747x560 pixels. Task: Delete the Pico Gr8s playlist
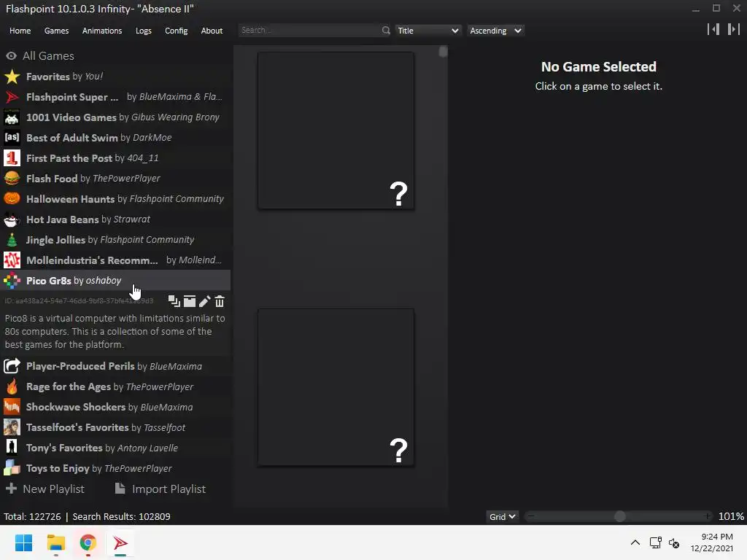(220, 301)
